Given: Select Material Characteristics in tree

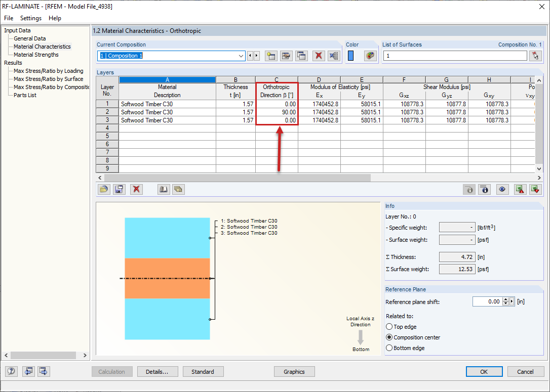Looking at the screenshot, I should click(x=42, y=47).
